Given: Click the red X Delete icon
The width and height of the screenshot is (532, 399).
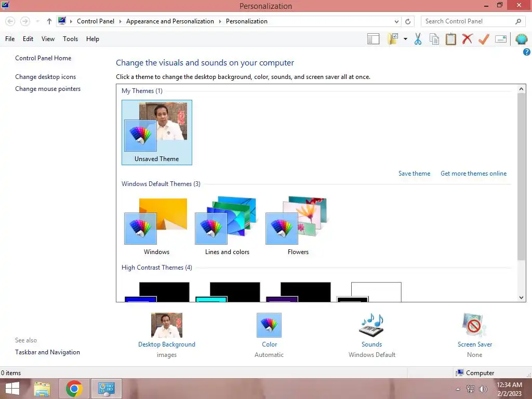Looking at the screenshot, I should (x=467, y=39).
